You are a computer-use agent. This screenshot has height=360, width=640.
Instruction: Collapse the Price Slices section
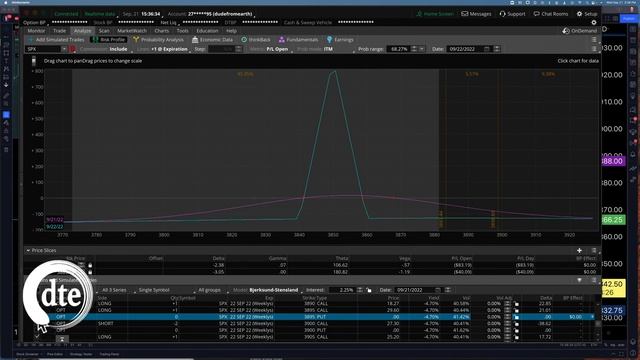(28, 250)
